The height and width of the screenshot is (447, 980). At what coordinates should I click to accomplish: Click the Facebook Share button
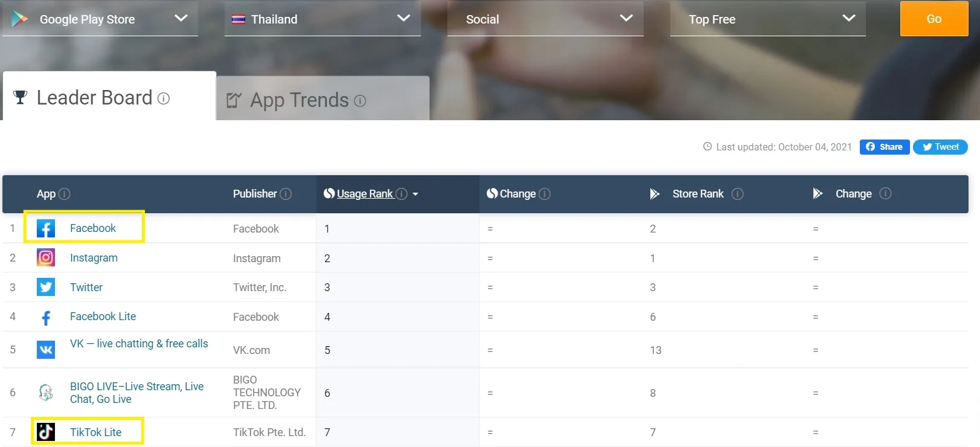[x=885, y=147]
